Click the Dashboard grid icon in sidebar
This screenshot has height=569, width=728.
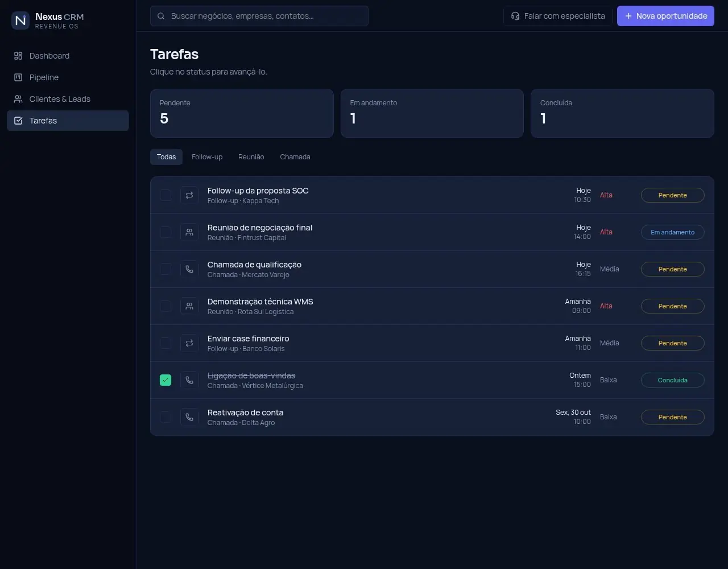pos(18,56)
